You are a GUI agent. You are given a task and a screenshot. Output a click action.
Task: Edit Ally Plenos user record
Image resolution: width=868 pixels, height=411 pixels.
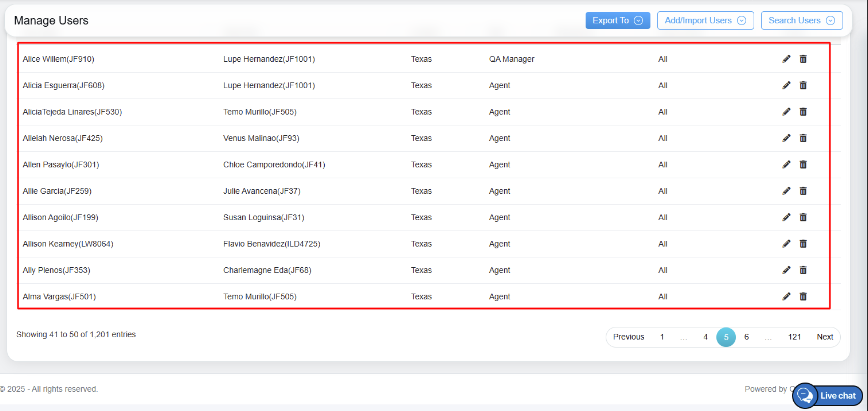(x=786, y=270)
